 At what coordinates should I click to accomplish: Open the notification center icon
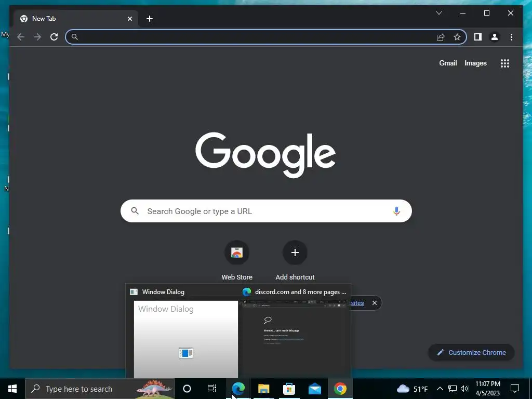coord(515,389)
